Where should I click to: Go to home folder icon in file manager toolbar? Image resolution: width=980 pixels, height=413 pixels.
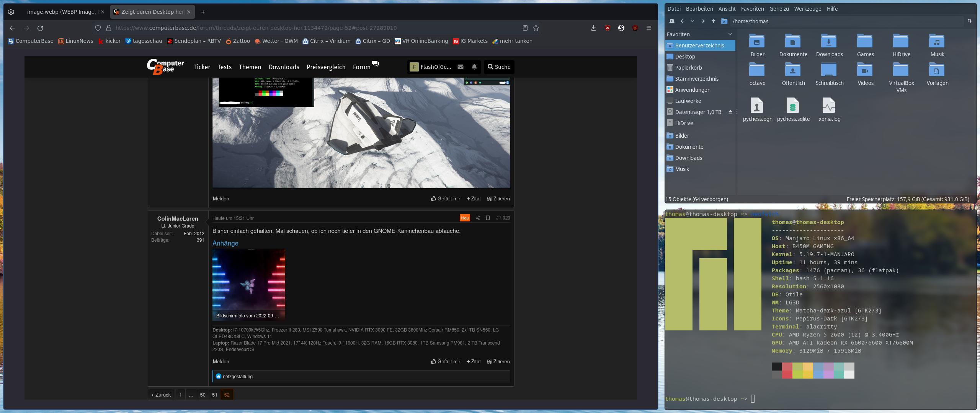pyautogui.click(x=724, y=21)
